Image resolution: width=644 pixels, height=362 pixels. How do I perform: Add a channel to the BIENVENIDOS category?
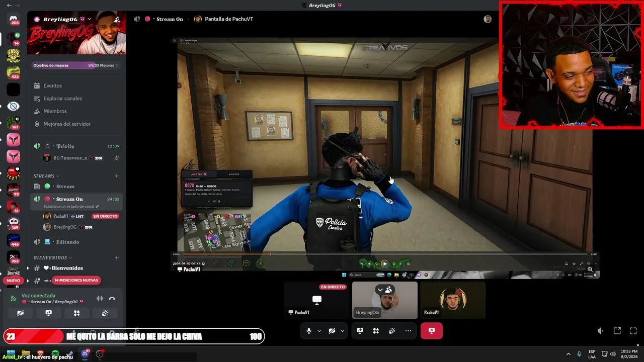pyautogui.click(x=117, y=258)
